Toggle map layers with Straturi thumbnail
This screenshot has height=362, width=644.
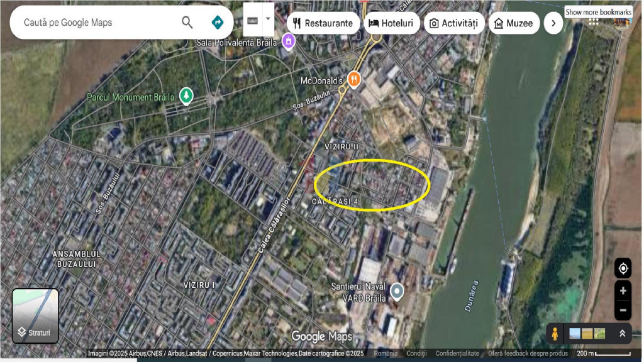click(x=35, y=315)
